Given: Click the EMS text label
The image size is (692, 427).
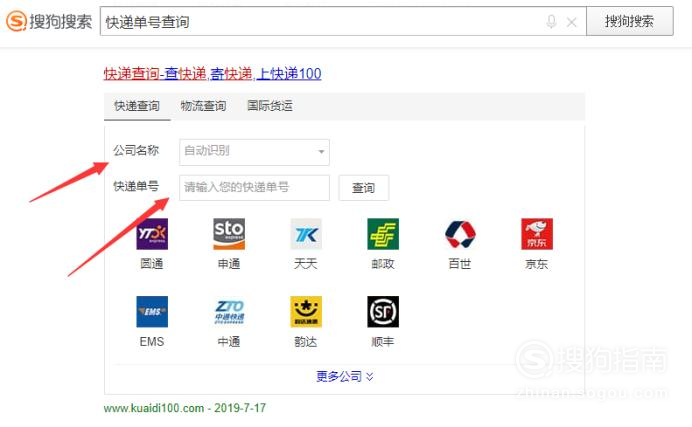Looking at the screenshot, I should pos(152,342).
